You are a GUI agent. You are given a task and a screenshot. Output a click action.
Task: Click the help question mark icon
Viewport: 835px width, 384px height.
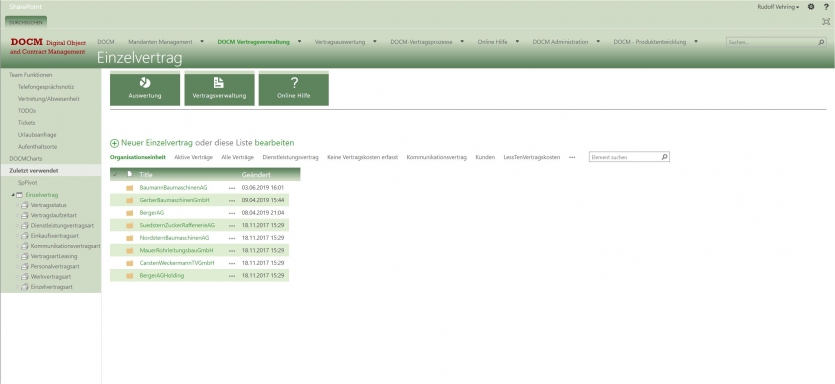826,7
